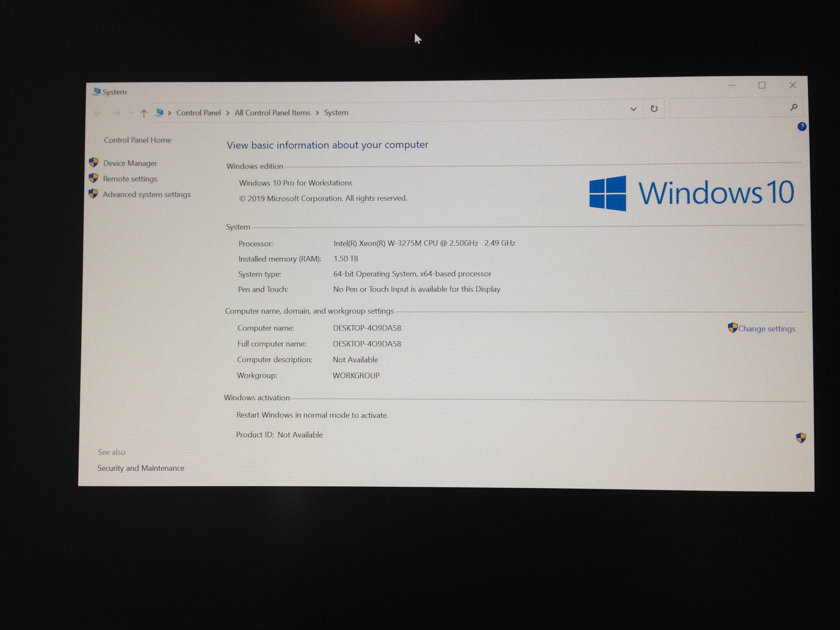Expand chevron before Control Panel breadcrumb
Screen dimensions: 840x630
coord(169,113)
